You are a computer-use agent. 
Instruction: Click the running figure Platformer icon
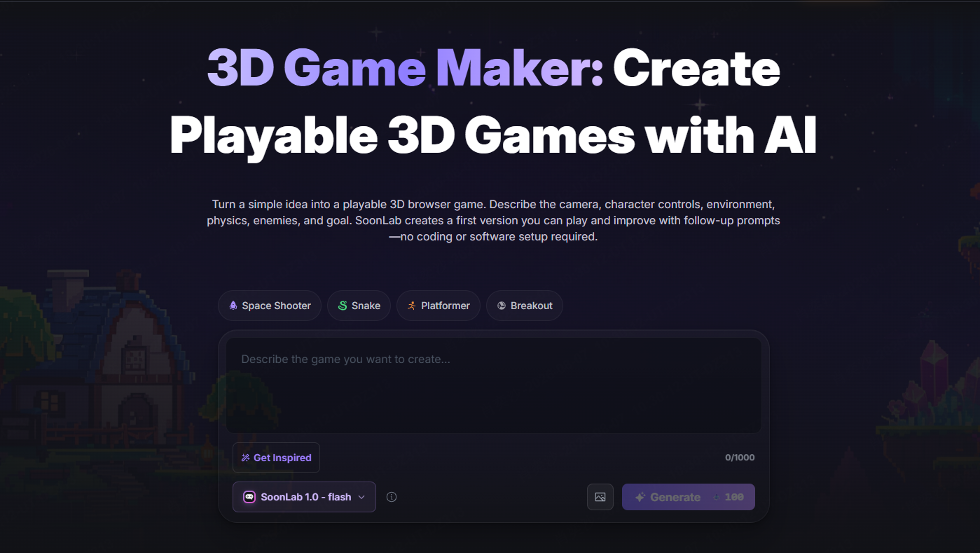point(412,306)
